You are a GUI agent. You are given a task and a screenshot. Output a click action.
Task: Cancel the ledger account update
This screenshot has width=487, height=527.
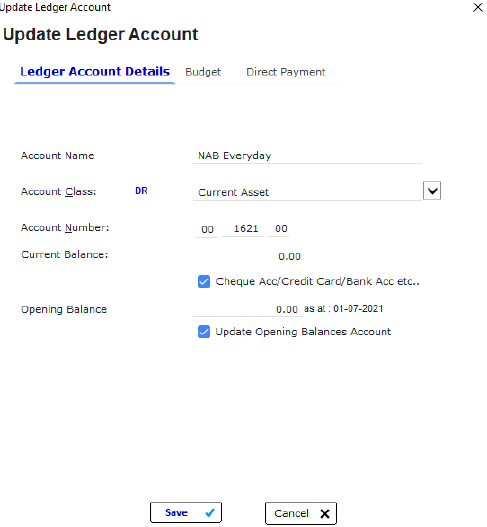pyautogui.click(x=301, y=513)
